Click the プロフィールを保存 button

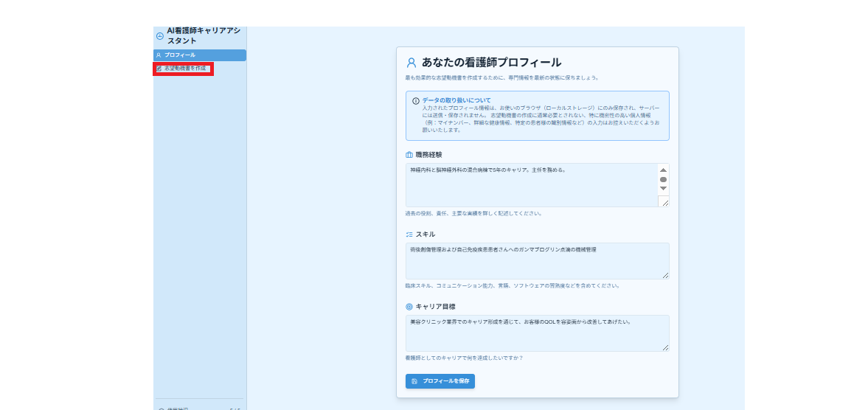click(440, 382)
